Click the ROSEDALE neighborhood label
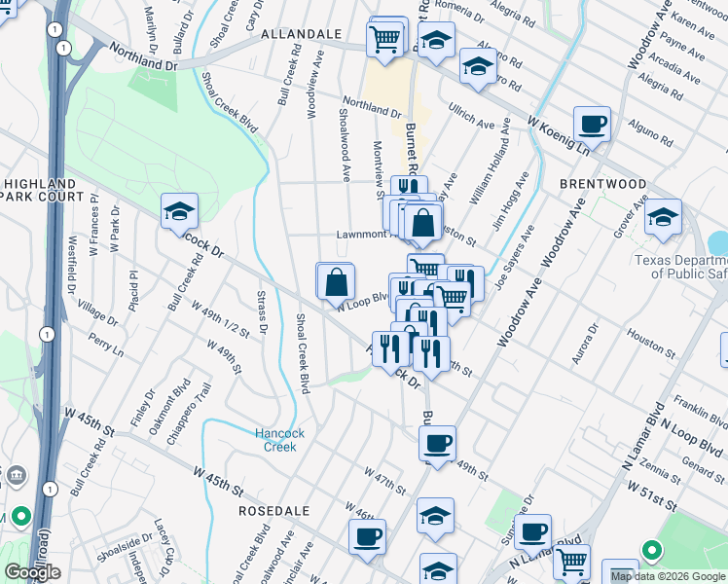728x584 pixels. (x=273, y=511)
